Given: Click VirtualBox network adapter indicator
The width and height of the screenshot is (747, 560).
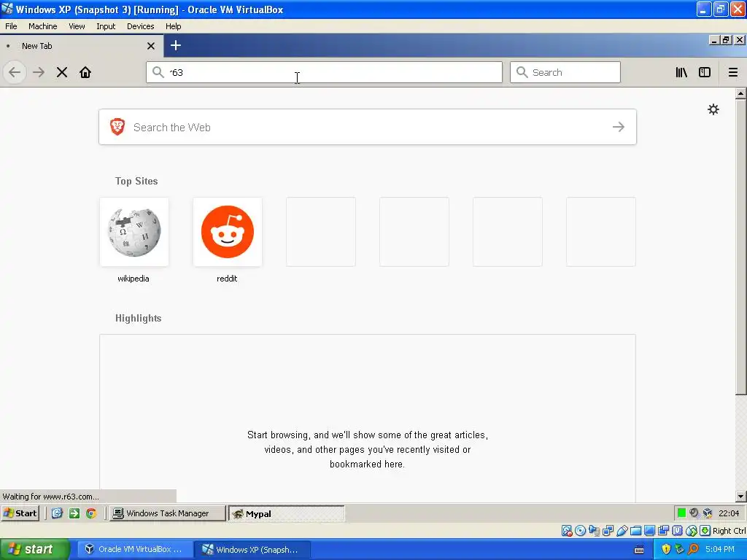Looking at the screenshot, I should coord(608,531).
